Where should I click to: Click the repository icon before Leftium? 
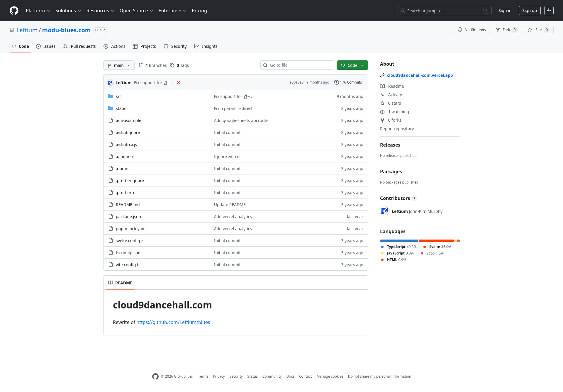point(12,30)
